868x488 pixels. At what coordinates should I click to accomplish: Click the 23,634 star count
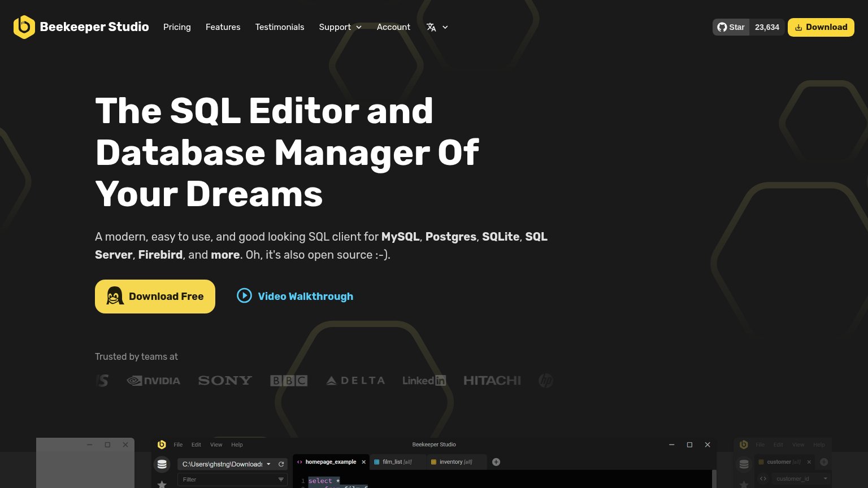tap(767, 27)
